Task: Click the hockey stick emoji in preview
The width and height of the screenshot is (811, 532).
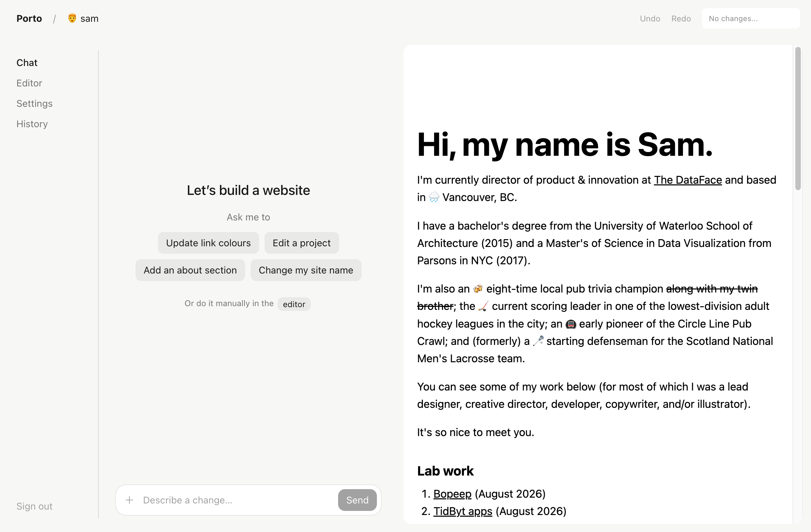Action: (483, 306)
